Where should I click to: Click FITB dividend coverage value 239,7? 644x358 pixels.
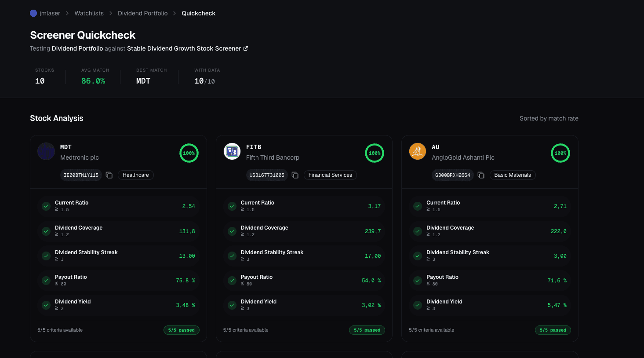pyautogui.click(x=373, y=231)
